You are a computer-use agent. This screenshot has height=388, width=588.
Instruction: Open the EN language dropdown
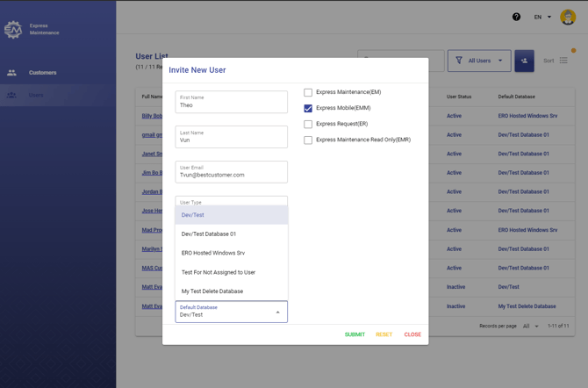(x=543, y=17)
